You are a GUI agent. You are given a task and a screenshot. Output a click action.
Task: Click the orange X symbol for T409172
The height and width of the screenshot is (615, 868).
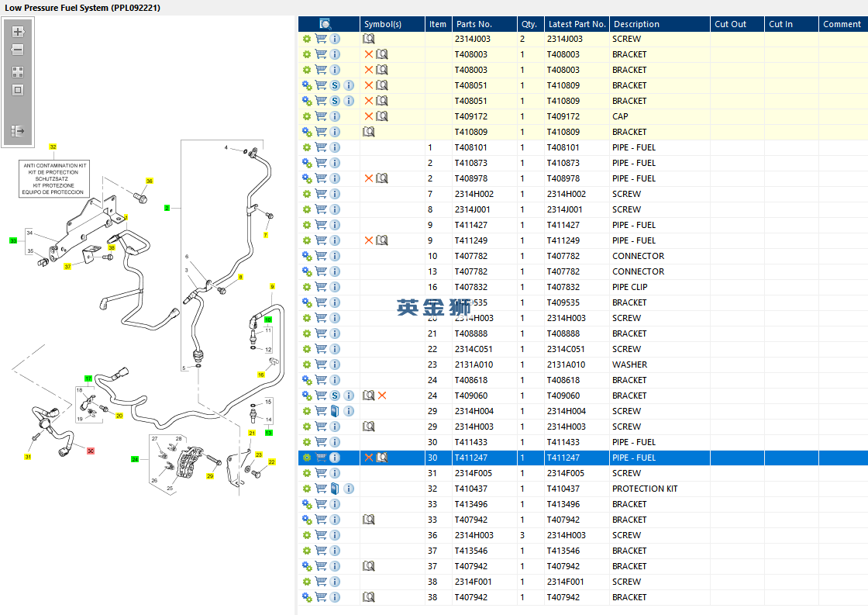[369, 116]
